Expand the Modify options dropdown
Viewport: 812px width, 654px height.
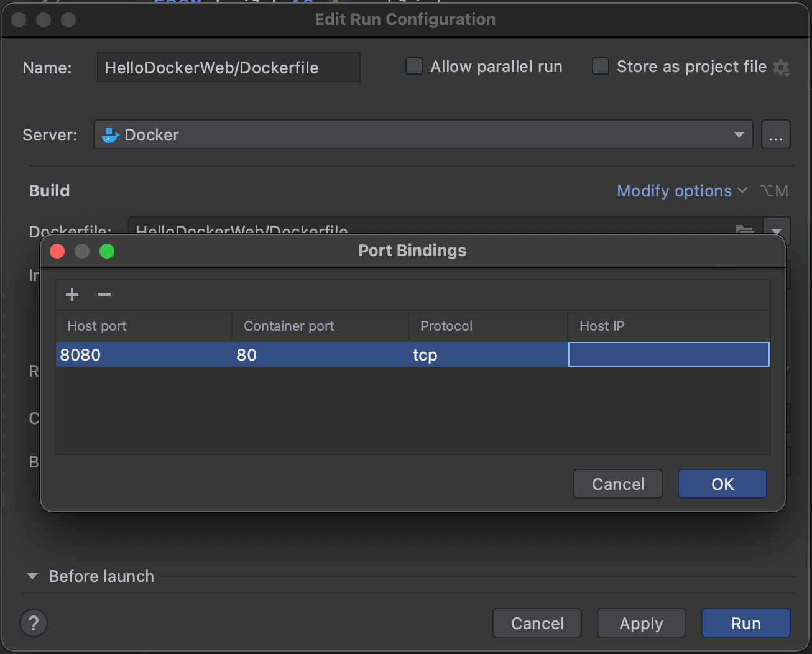[x=681, y=191]
